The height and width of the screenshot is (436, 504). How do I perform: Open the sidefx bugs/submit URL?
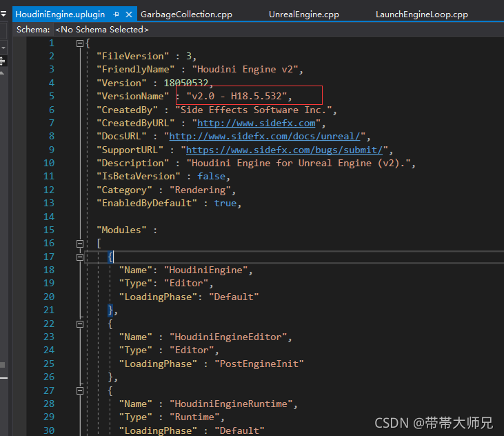pos(285,150)
